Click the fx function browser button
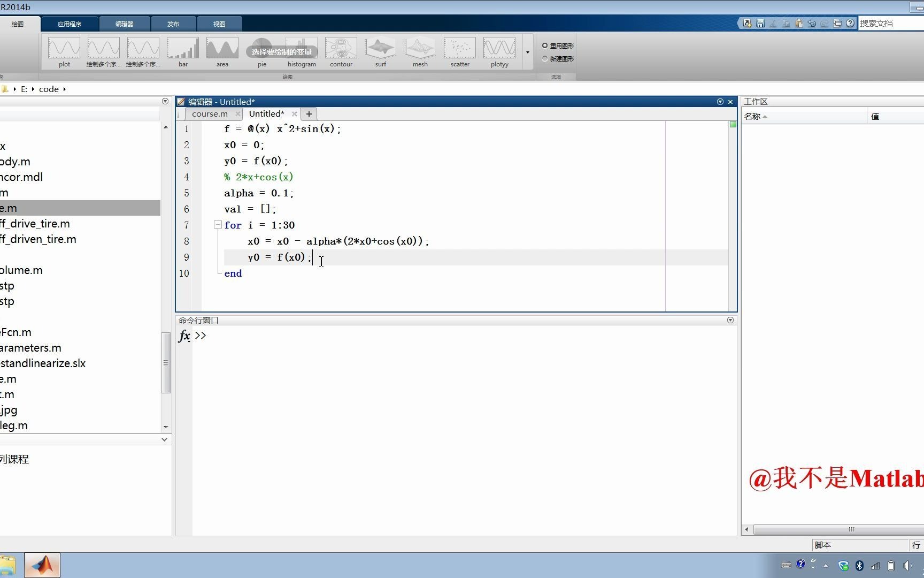The width and height of the screenshot is (924, 578). click(184, 336)
